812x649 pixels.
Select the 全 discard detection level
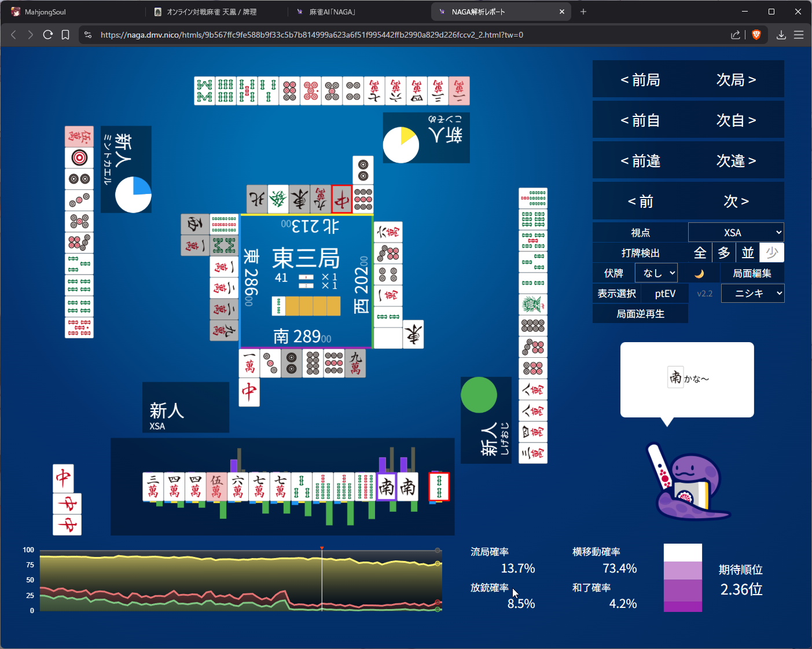tap(700, 253)
